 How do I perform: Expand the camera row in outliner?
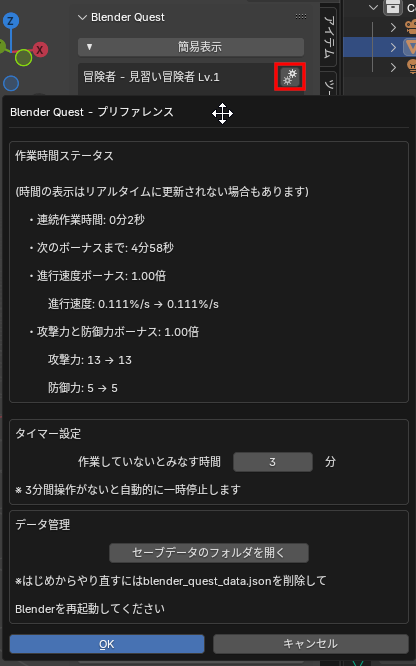pyautogui.click(x=393, y=27)
